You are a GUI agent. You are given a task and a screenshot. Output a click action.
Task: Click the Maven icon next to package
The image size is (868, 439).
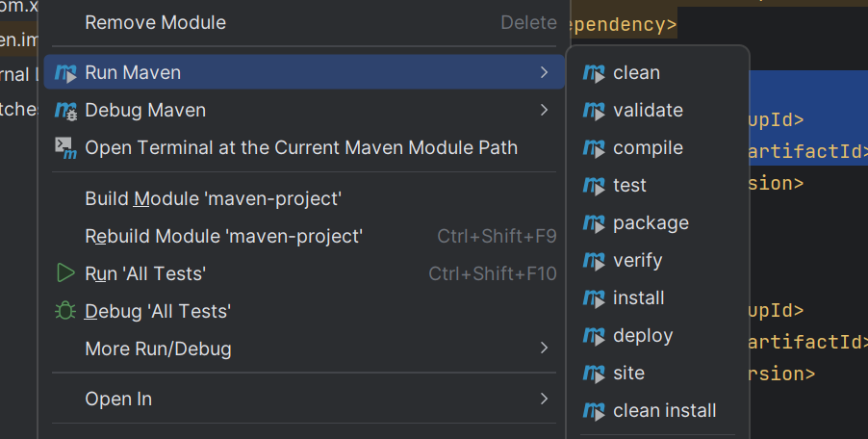click(594, 223)
